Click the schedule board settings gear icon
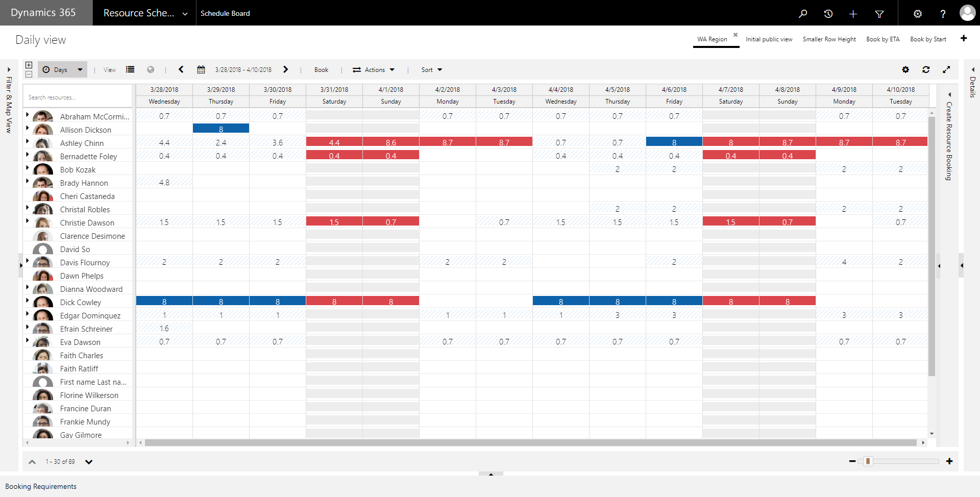Viewport: 980px width, 497px height. pos(906,69)
